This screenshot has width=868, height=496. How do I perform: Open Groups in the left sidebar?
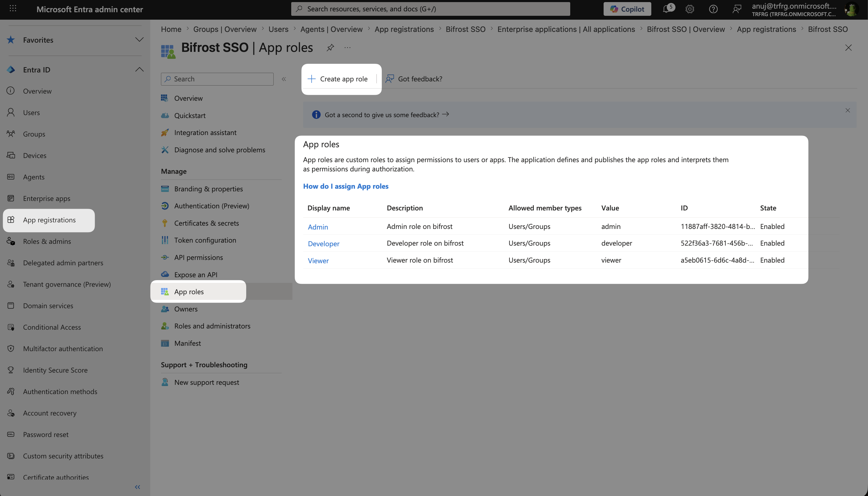pyautogui.click(x=34, y=134)
